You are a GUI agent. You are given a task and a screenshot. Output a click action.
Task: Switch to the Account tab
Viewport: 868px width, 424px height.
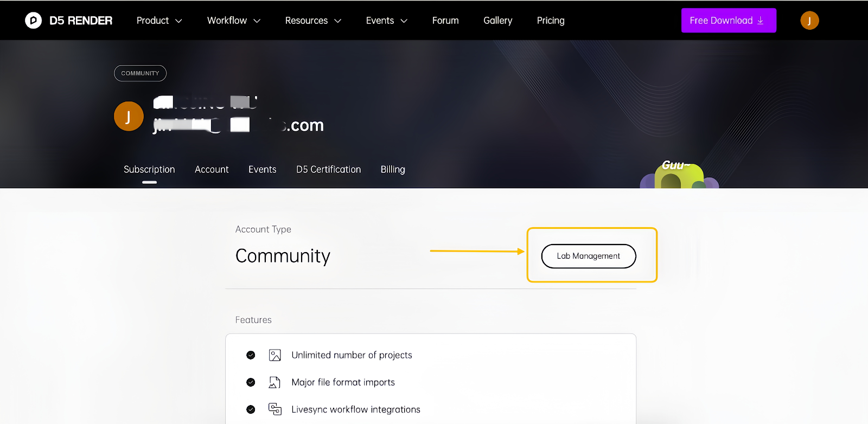(212, 170)
